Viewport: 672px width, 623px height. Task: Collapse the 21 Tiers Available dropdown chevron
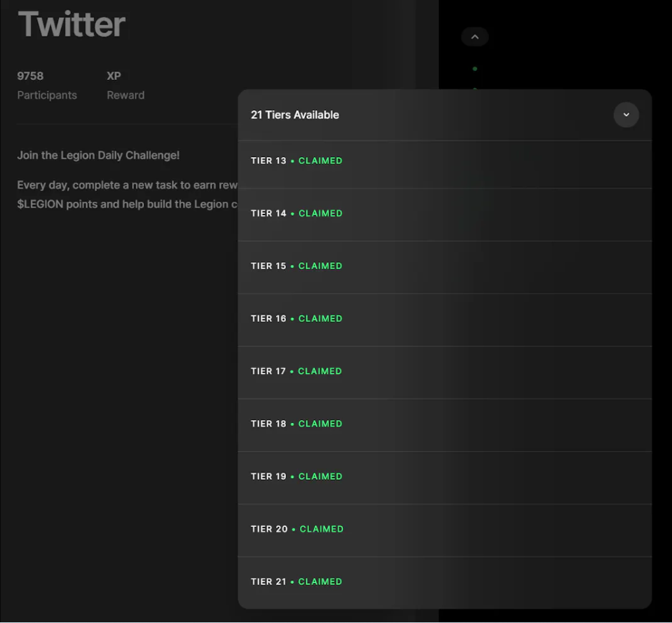click(626, 115)
